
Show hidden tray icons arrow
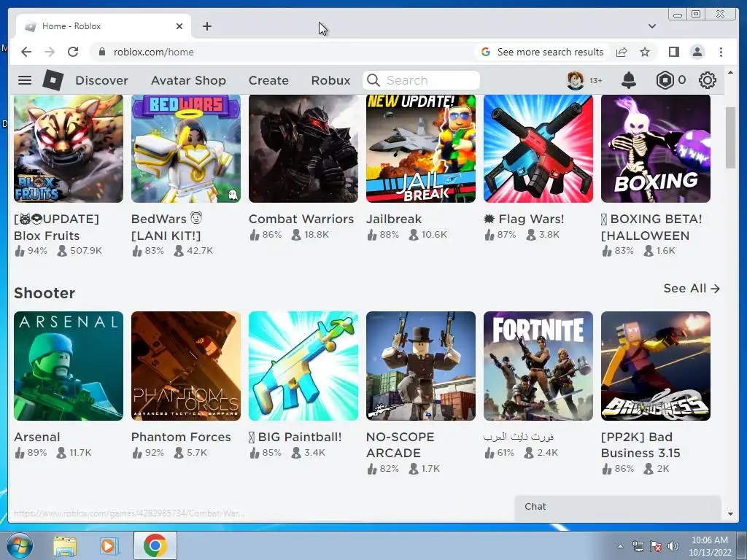coord(620,546)
